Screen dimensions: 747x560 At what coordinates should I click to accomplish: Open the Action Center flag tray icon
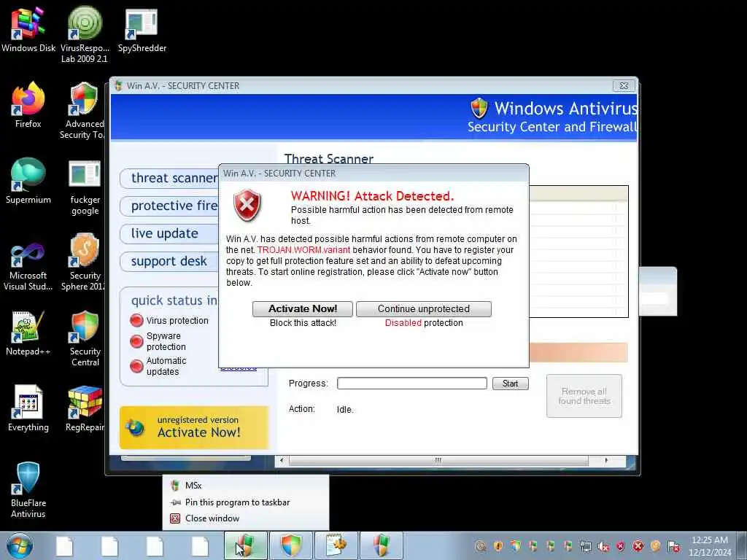673,547
